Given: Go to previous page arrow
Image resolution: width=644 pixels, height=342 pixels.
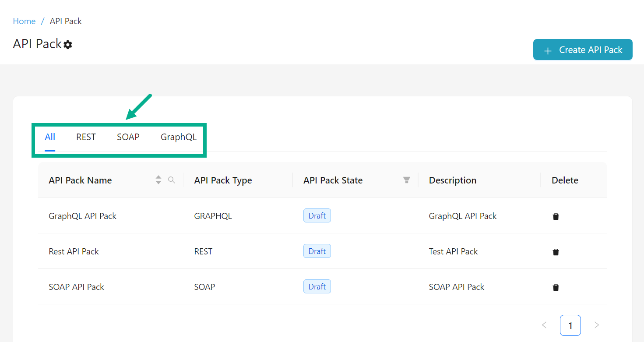Looking at the screenshot, I should [544, 325].
